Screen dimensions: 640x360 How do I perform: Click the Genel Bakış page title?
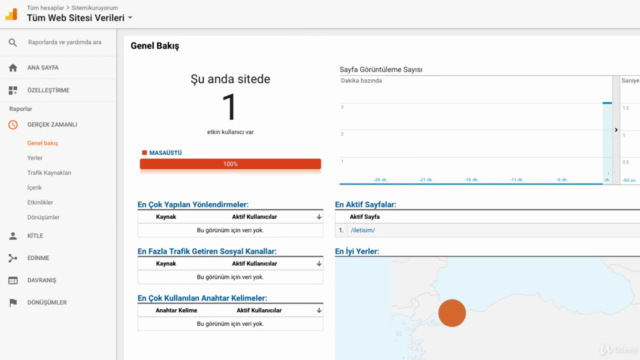155,46
